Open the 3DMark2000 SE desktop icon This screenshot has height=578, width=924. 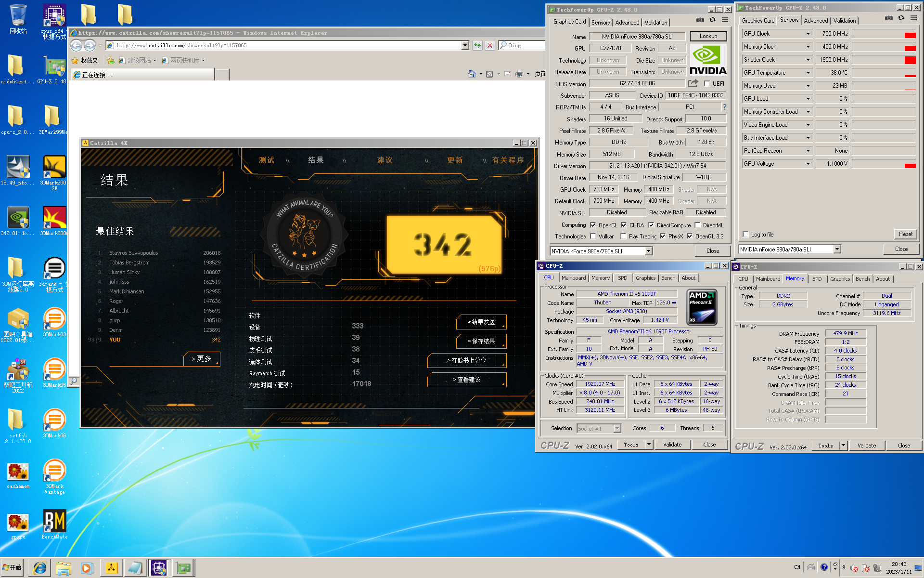click(54, 172)
